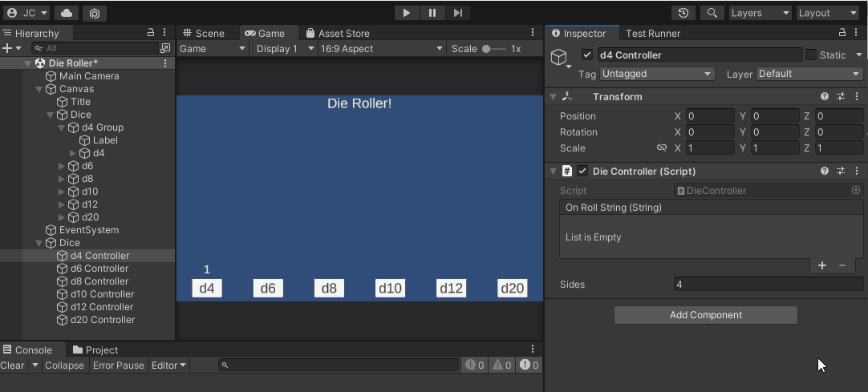Click the d4 button in Game view
Viewport: 868px width, 392px height.
click(207, 288)
